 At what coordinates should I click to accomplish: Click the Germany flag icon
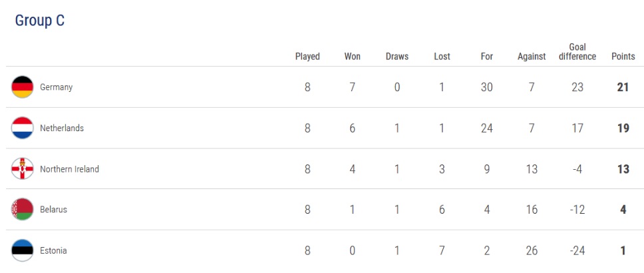22,87
